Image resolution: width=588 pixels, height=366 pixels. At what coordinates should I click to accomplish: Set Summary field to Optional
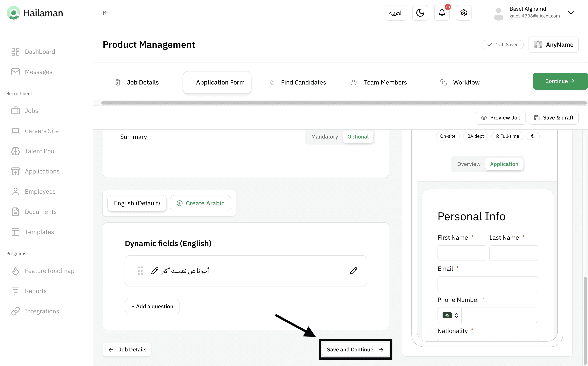tap(358, 137)
